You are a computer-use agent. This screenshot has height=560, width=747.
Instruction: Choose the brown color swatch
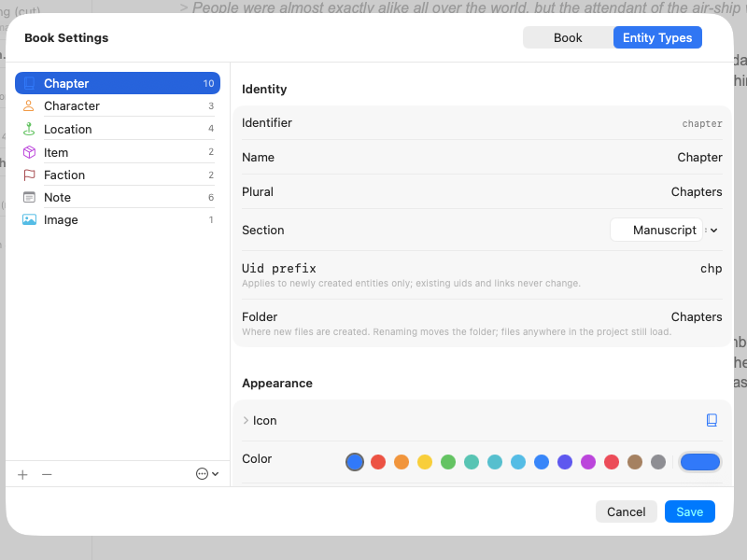(x=635, y=462)
